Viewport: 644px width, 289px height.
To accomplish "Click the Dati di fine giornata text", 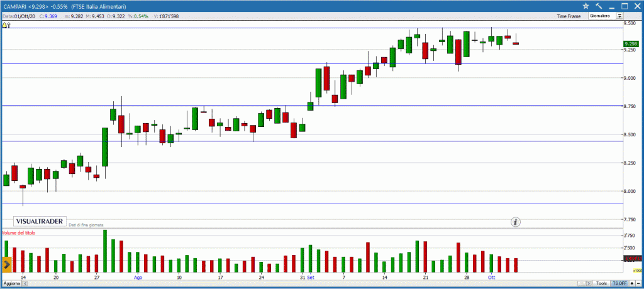I will coord(86,225).
